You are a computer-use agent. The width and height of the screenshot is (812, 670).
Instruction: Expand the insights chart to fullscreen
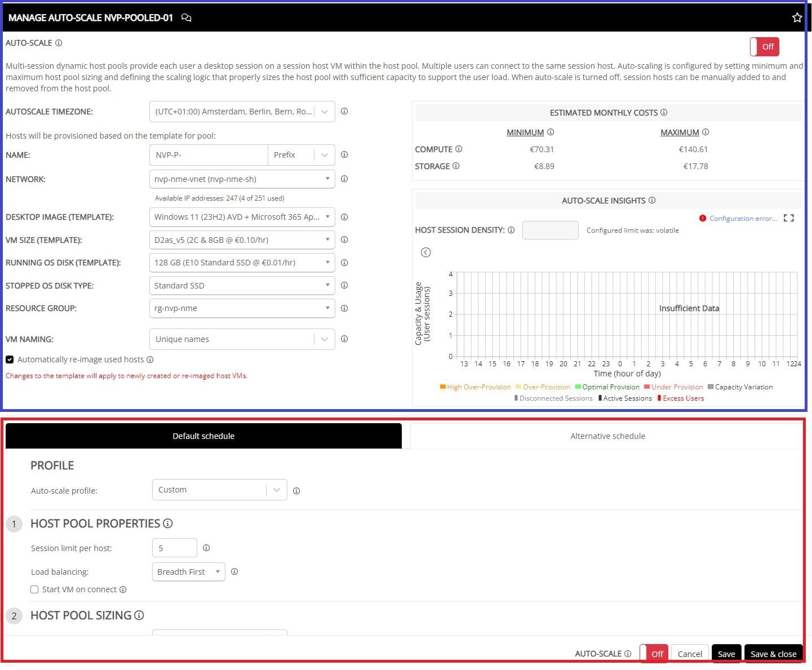pyautogui.click(x=789, y=218)
